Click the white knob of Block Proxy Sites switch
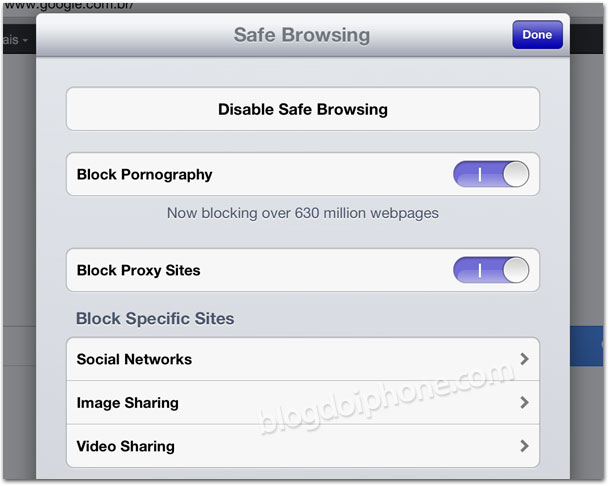Screen dimensions: 610x486 coord(516,270)
